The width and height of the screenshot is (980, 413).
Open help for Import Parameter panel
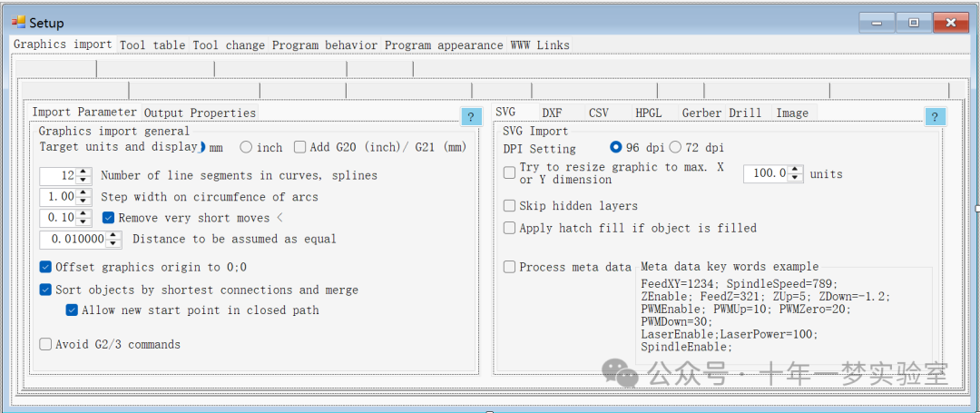(471, 116)
